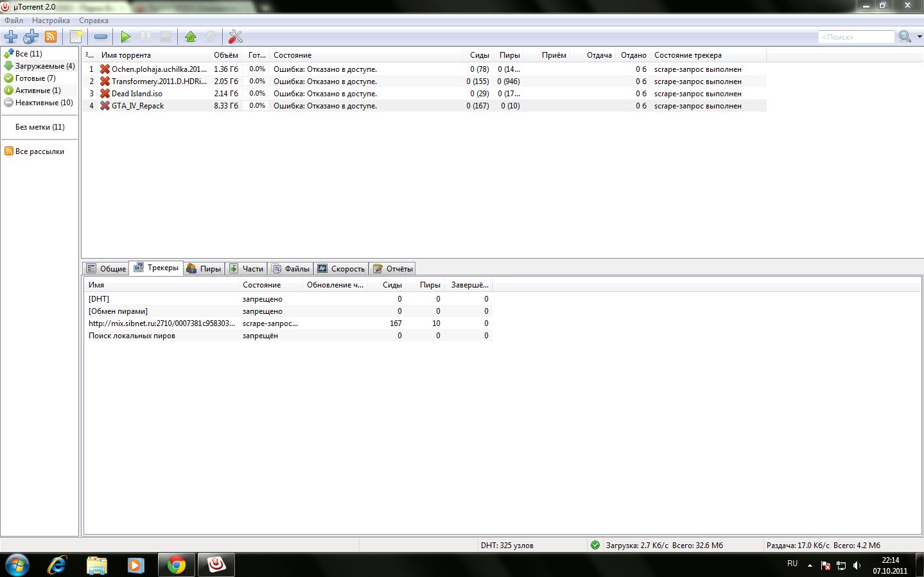
Task: Sort trackers by the Обновление column header
Action: coord(335,285)
